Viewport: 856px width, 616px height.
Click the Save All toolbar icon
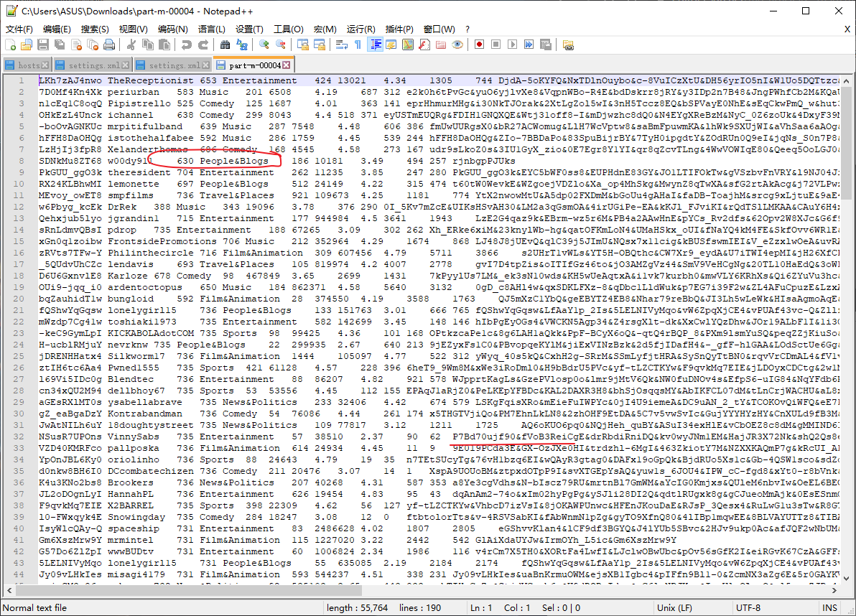coord(60,45)
